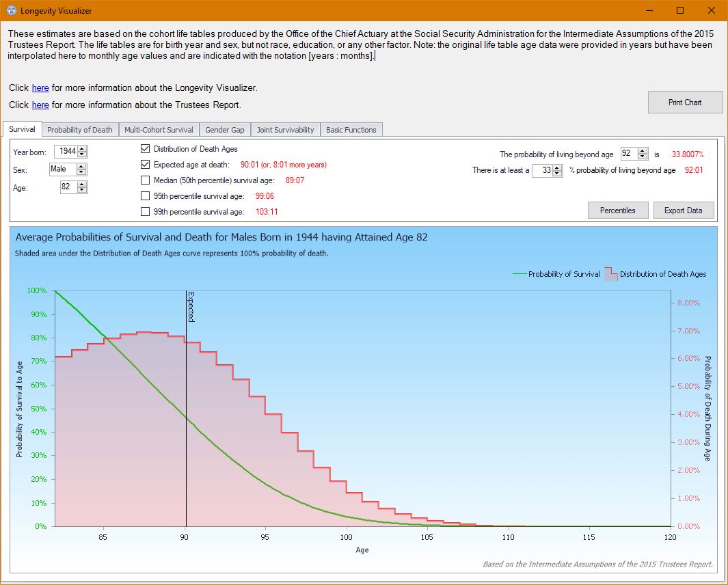Open the Joint Survivability tab
Viewport: 728px width, 585px height.
point(286,130)
